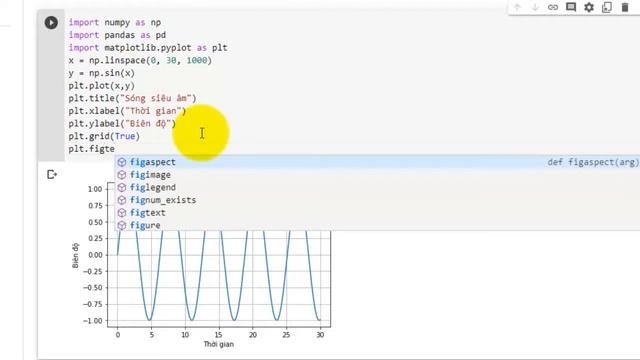Click the plt.ylabel line of code

tap(122, 124)
